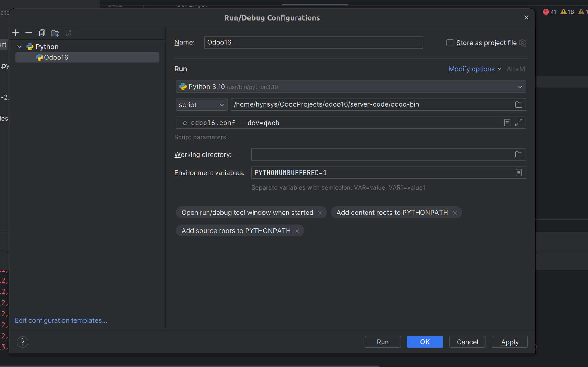The image size is (588, 367).
Task: Browse for script path folder
Action: 518,104
